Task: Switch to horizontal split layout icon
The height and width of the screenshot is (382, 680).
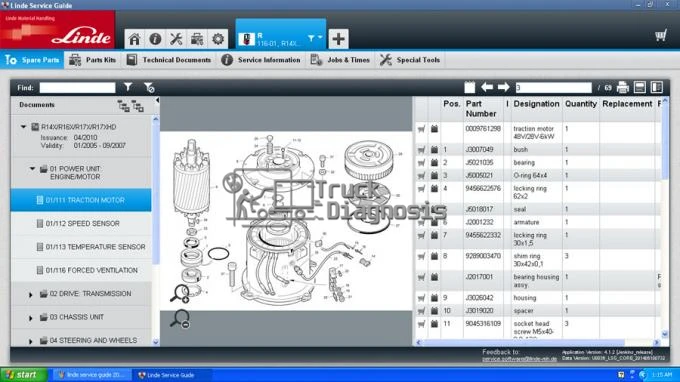Action: pos(640,87)
